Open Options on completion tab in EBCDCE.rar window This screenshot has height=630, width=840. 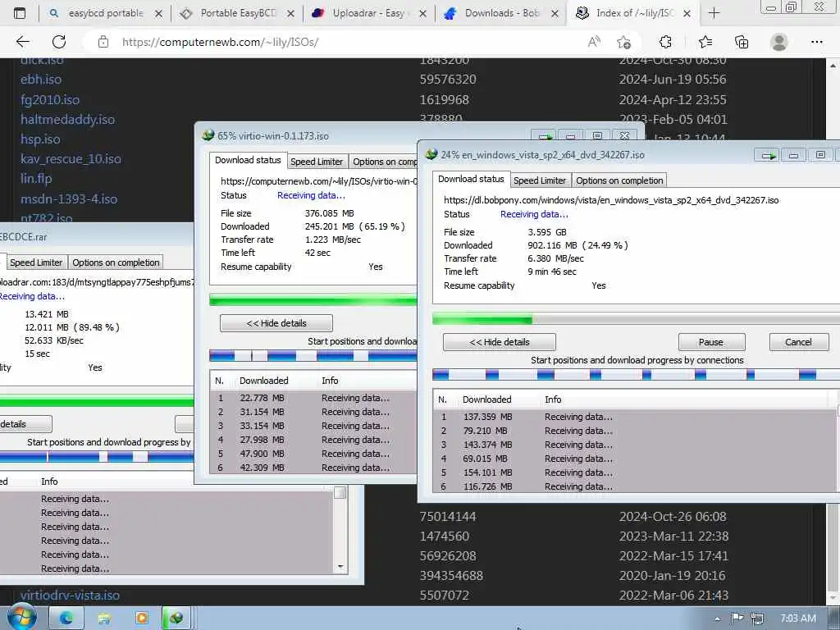tap(116, 262)
